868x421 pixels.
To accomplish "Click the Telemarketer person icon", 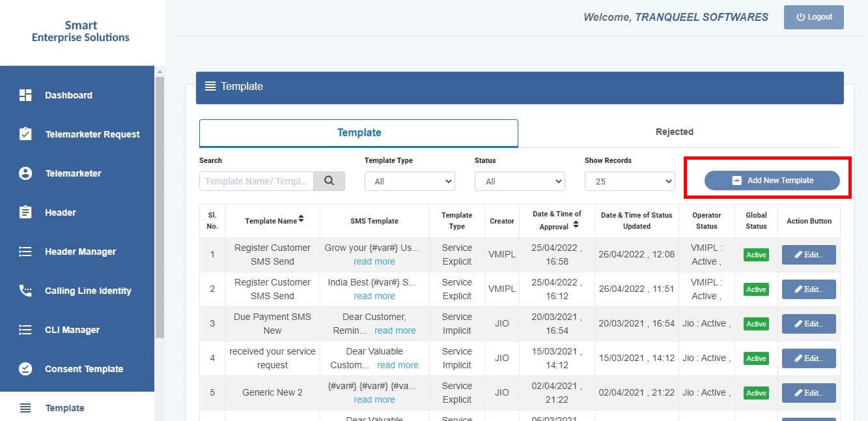I will pos(25,173).
